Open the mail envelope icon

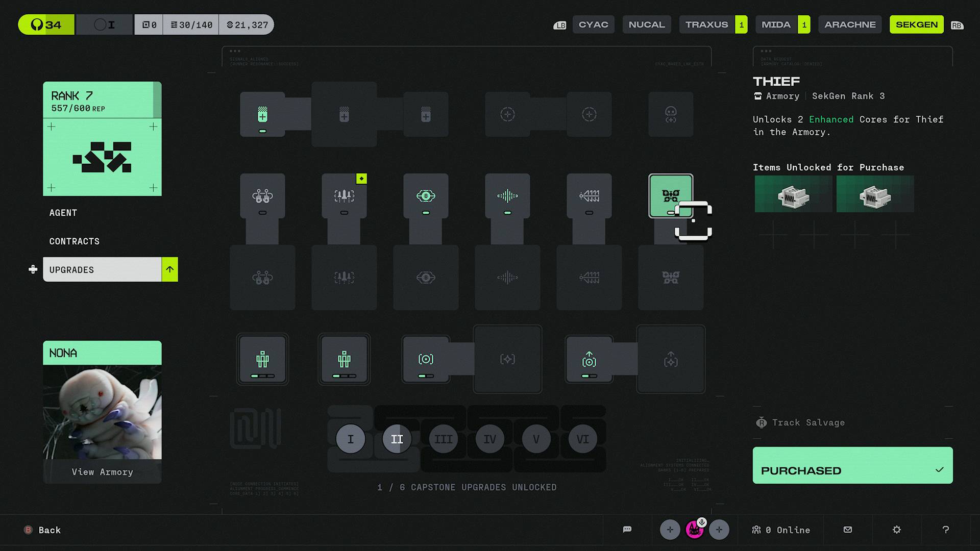pos(848,530)
